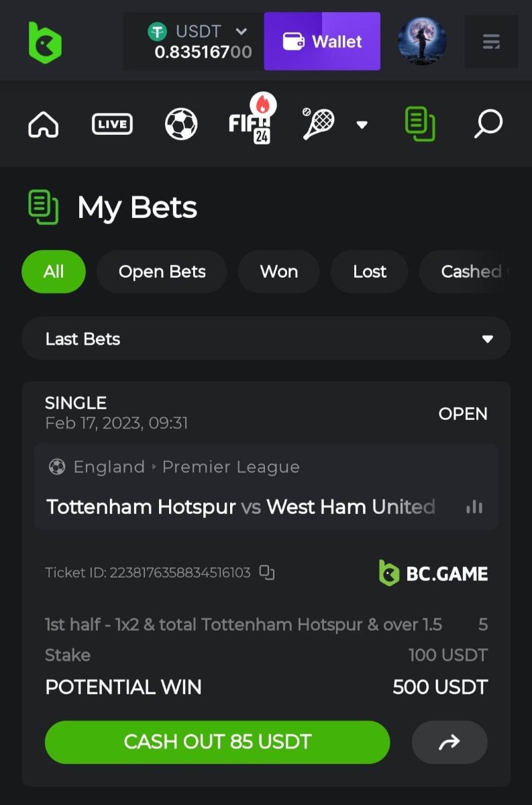Open the user profile avatar

423,42
